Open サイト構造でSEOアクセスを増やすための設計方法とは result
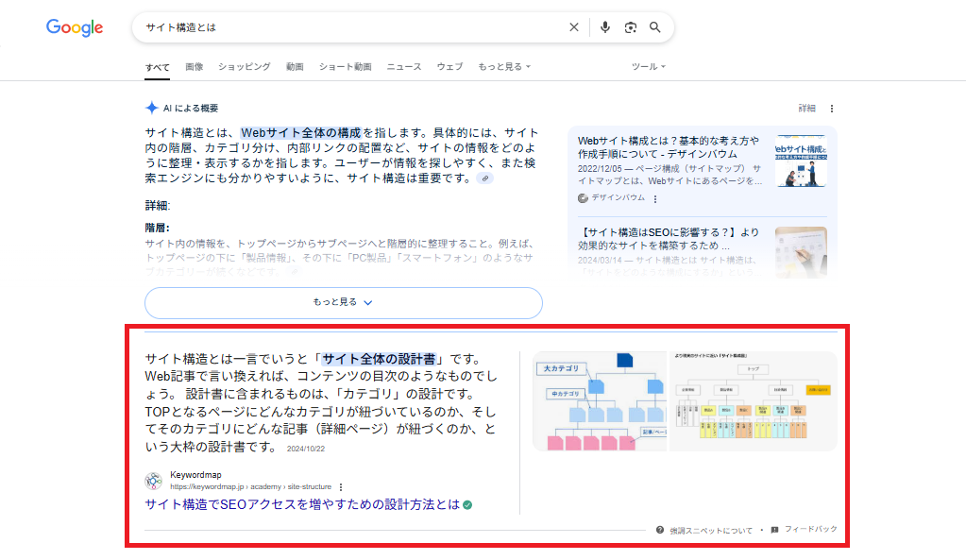The width and height of the screenshot is (966, 560). [x=302, y=504]
